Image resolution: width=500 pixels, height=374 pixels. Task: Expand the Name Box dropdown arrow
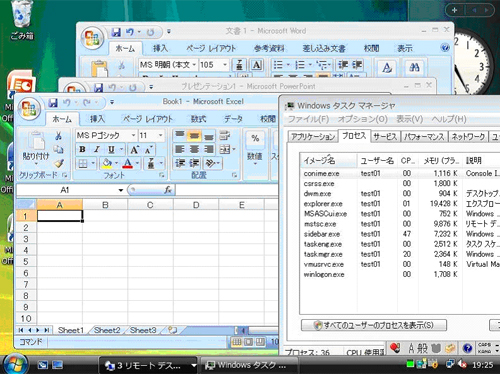(x=121, y=190)
